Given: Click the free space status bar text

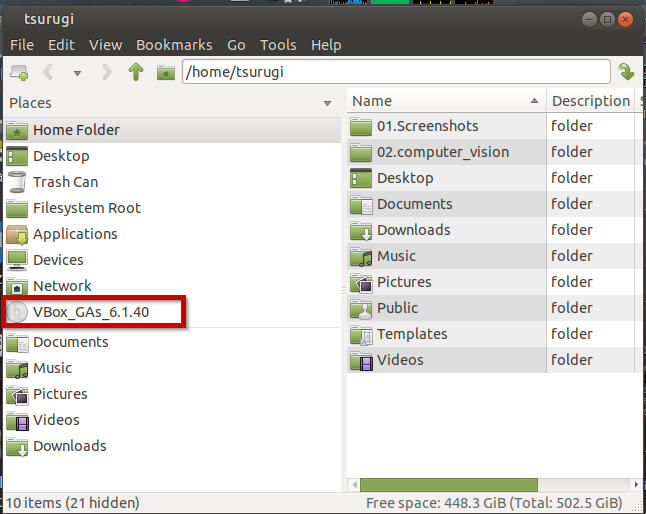Looking at the screenshot, I should point(494,503).
